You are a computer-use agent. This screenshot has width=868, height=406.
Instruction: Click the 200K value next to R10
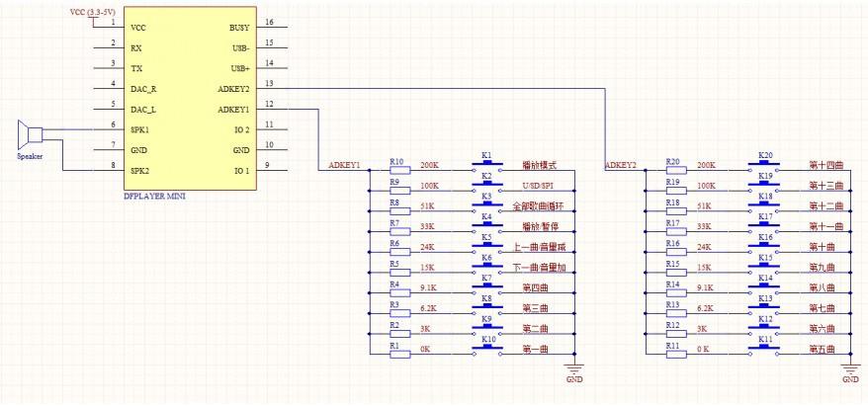(429, 165)
